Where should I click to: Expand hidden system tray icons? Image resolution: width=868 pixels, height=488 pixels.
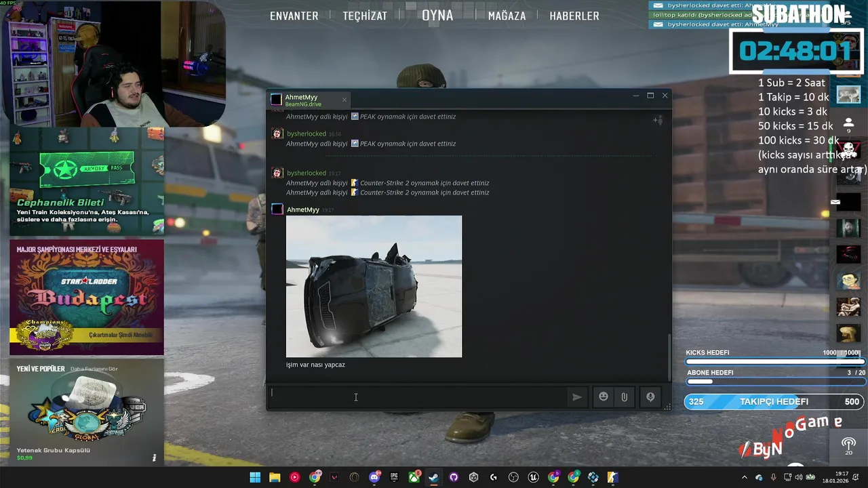(x=745, y=477)
